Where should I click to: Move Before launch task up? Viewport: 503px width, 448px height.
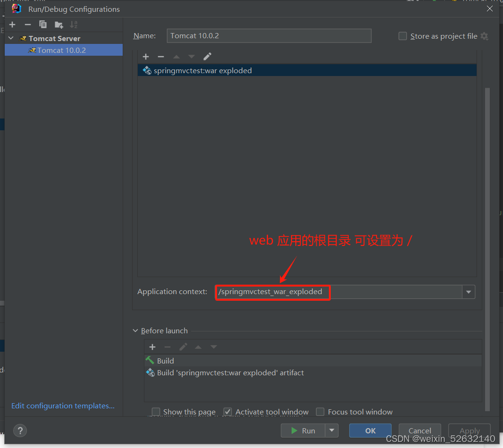tap(198, 347)
